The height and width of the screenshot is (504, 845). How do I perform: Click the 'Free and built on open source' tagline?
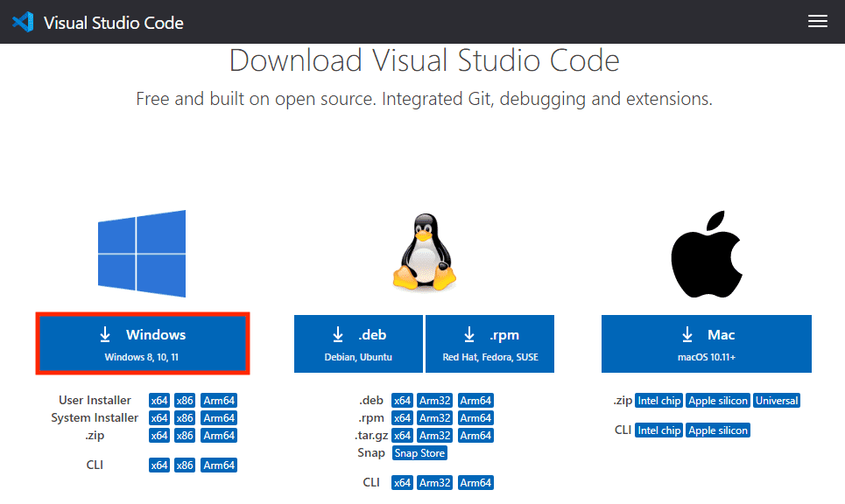point(424,99)
